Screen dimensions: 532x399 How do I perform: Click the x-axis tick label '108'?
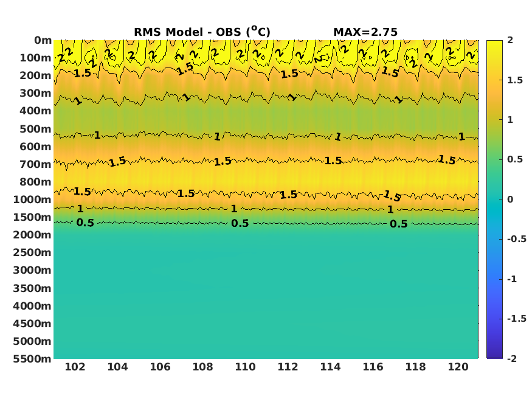tap(202, 367)
